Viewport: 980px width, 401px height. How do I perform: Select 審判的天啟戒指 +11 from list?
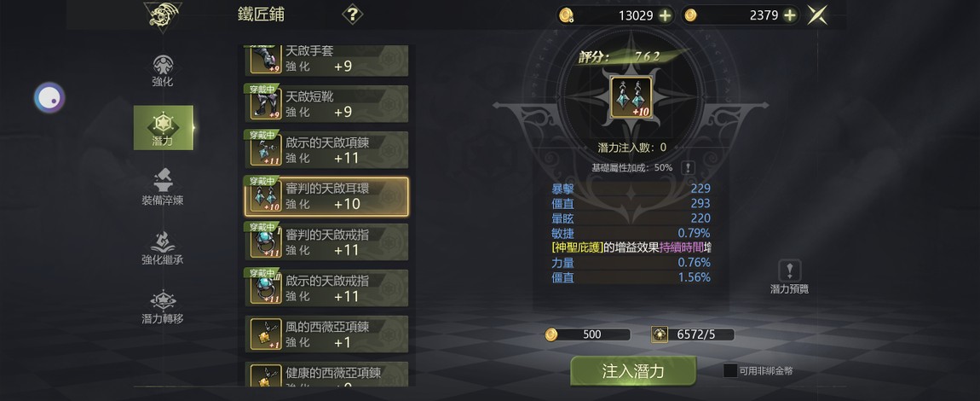point(326,242)
